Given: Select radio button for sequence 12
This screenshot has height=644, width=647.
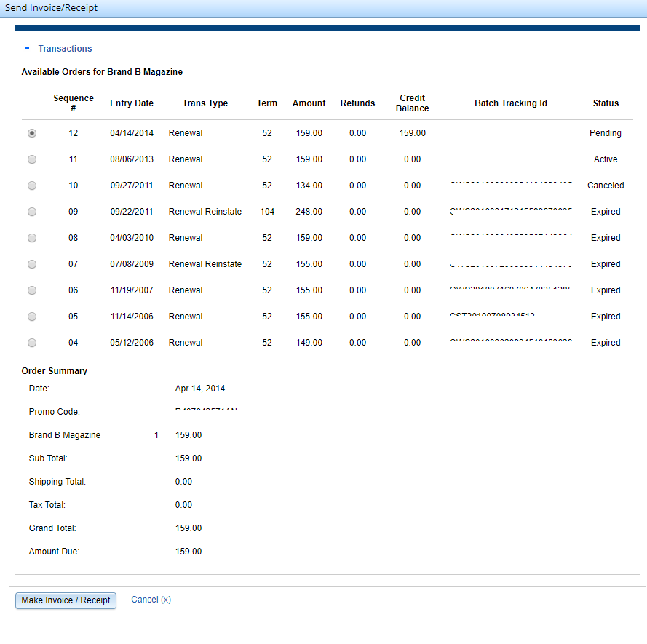Looking at the screenshot, I should pyautogui.click(x=31, y=133).
